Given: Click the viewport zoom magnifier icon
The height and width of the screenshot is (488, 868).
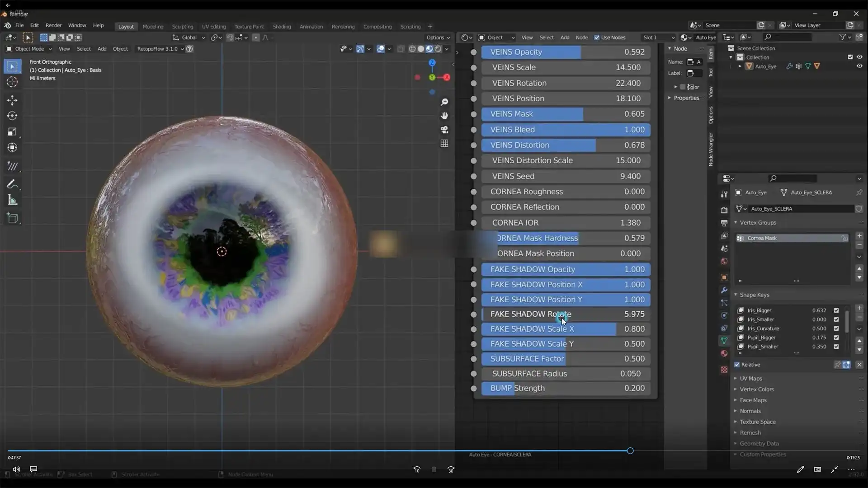Looking at the screenshot, I should click(x=444, y=102).
